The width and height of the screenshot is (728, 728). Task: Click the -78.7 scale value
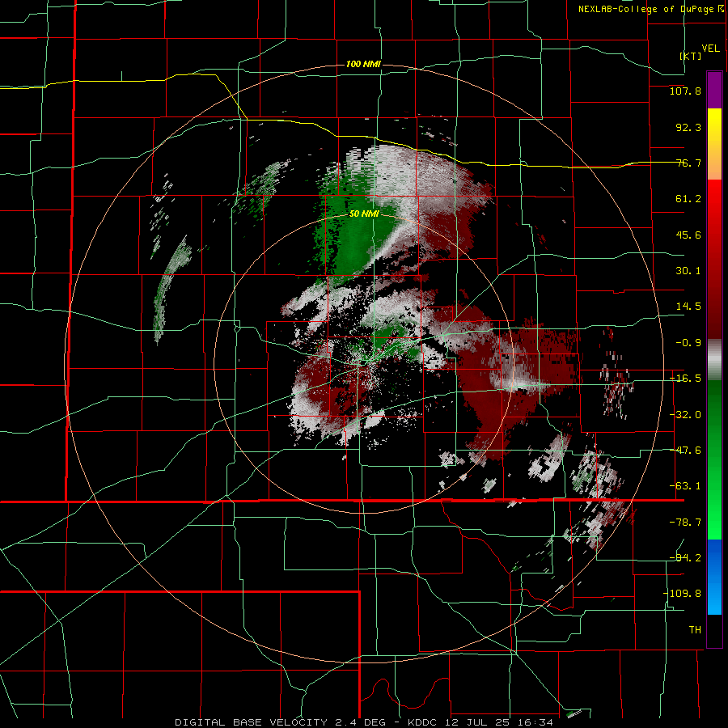(685, 523)
